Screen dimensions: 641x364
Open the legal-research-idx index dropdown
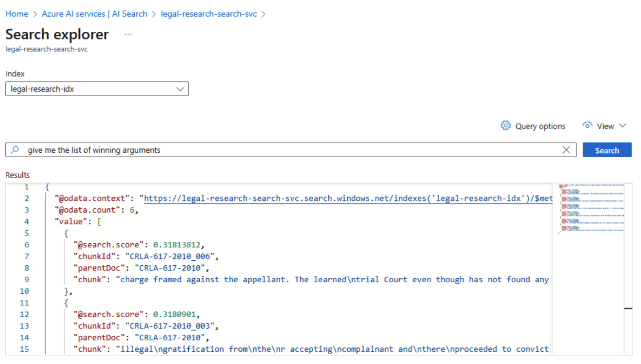[97, 89]
